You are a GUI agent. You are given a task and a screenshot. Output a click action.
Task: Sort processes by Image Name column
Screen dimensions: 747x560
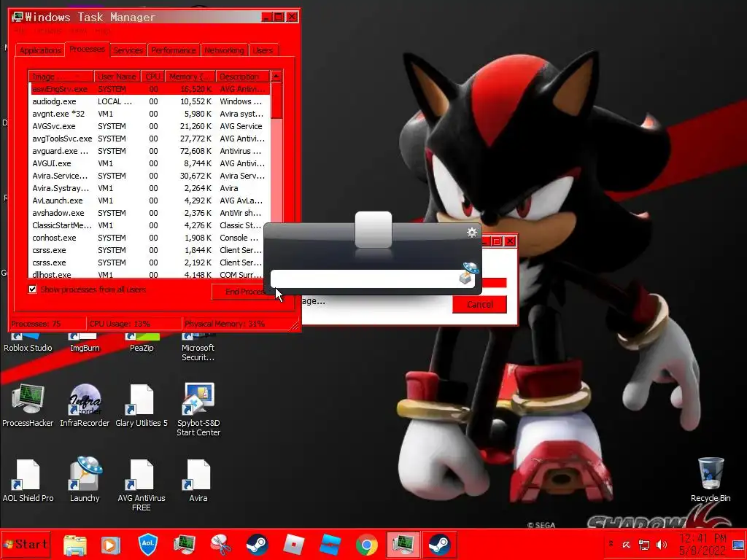tap(61, 77)
